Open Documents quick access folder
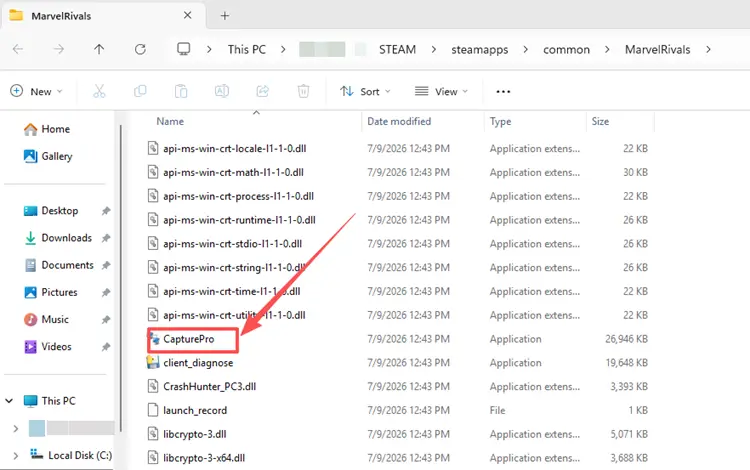750x470 pixels. click(58, 265)
